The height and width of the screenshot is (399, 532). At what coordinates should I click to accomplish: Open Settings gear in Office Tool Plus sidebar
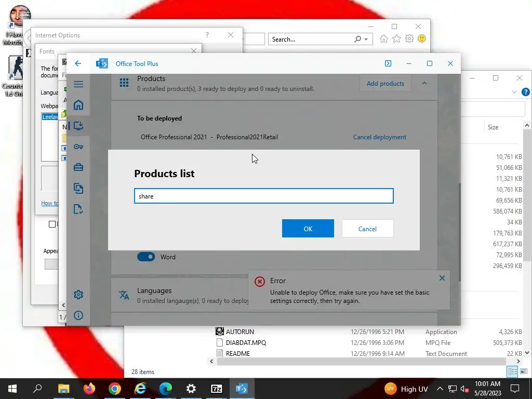pyautogui.click(x=78, y=295)
